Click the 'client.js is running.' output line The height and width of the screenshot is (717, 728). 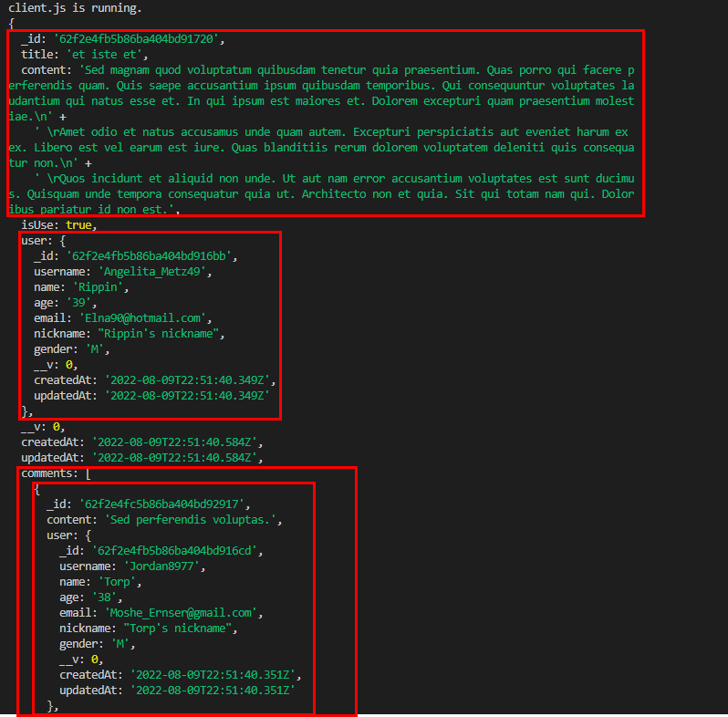click(x=75, y=8)
